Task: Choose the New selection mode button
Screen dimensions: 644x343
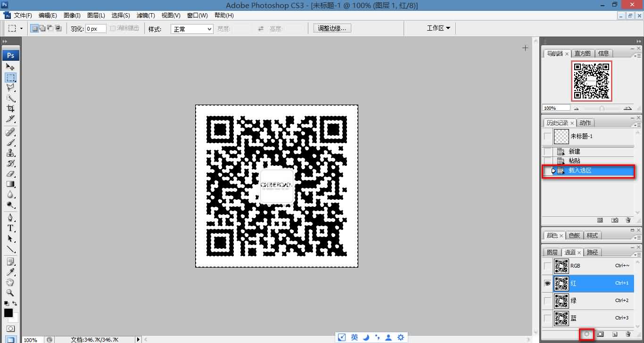Action: pos(34,28)
